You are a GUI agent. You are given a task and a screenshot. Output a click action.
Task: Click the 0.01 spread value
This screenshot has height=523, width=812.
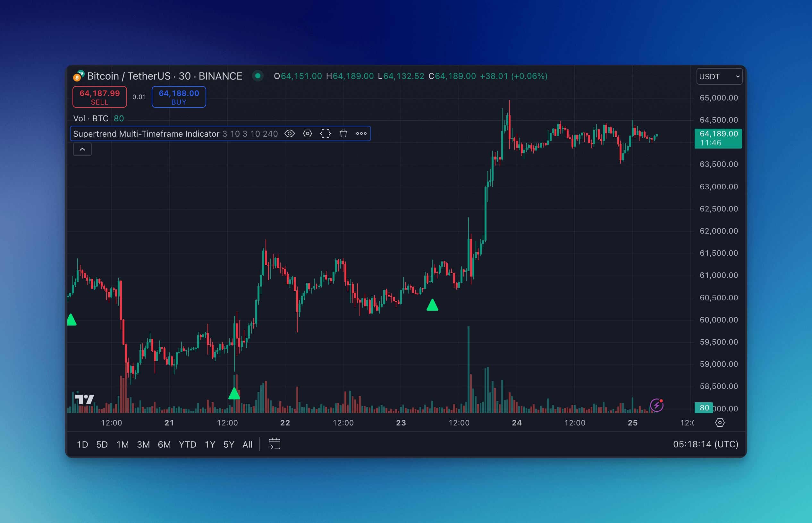139,97
